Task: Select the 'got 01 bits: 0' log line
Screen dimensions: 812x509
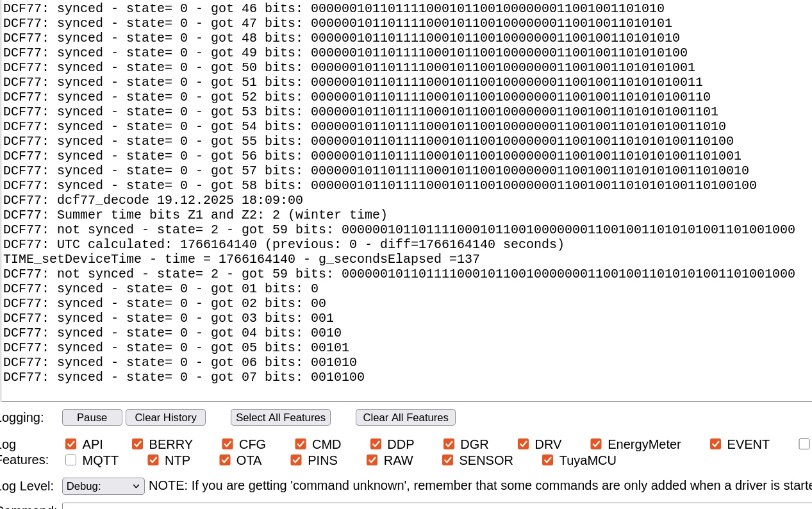Action: coord(161,288)
